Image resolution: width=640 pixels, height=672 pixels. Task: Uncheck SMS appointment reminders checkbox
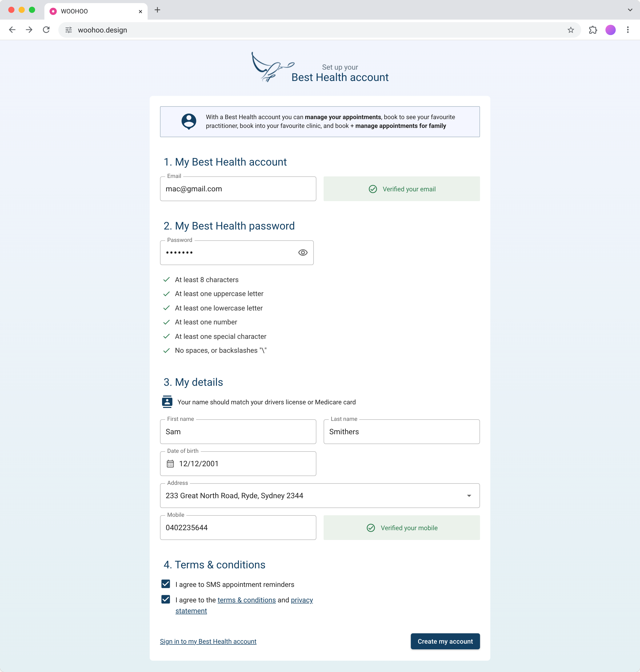click(166, 584)
